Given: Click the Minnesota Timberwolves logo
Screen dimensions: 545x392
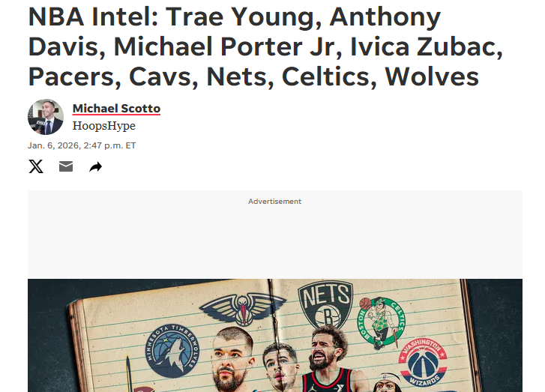Looking at the screenshot, I should 172,352.
